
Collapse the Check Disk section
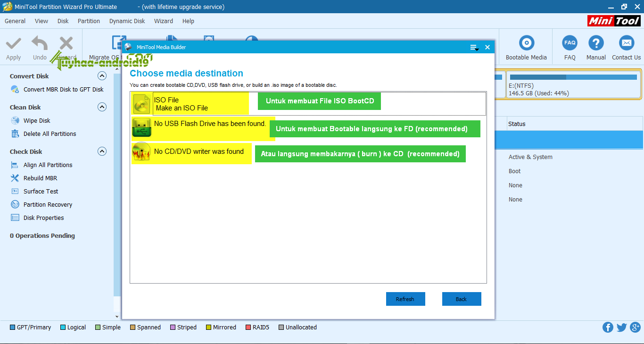click(x=102, y=151)
